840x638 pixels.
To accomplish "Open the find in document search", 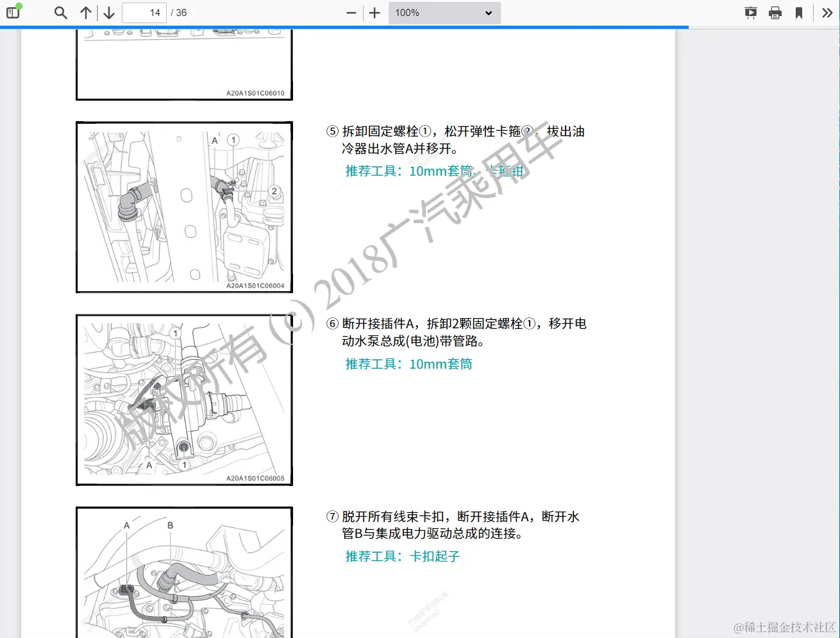I will tap(61, 12).
